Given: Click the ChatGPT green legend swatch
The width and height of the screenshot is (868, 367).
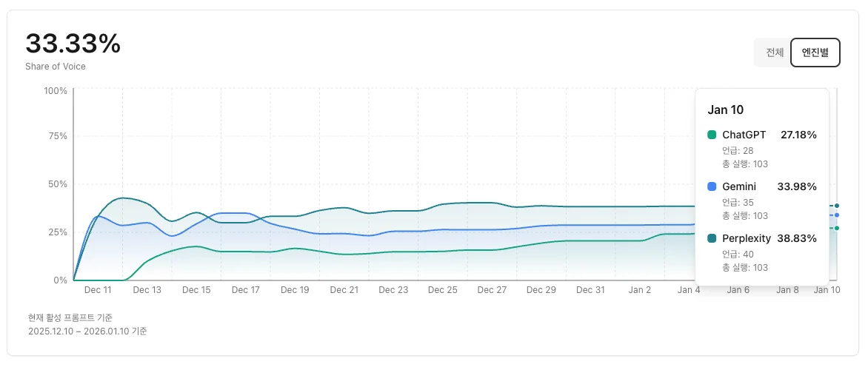Looking at the screenshot, I should (712, 135).
